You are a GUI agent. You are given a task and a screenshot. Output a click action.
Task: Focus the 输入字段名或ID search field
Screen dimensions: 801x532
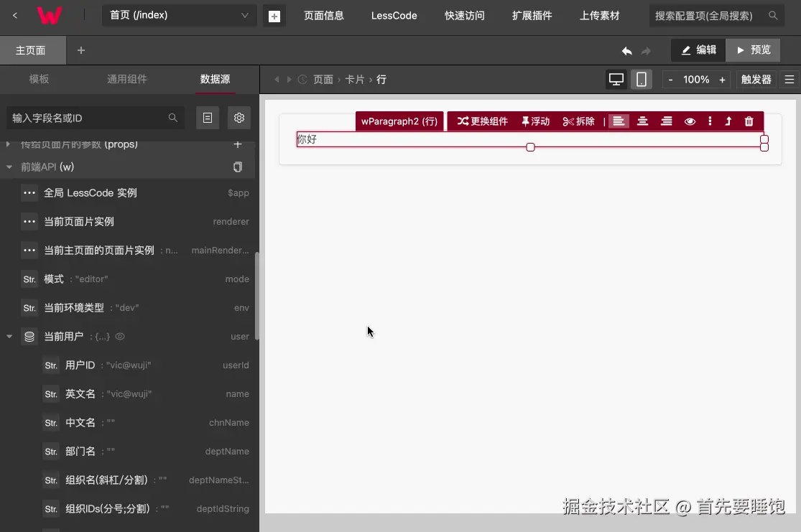pyautogui.click(x=95, y=118)
